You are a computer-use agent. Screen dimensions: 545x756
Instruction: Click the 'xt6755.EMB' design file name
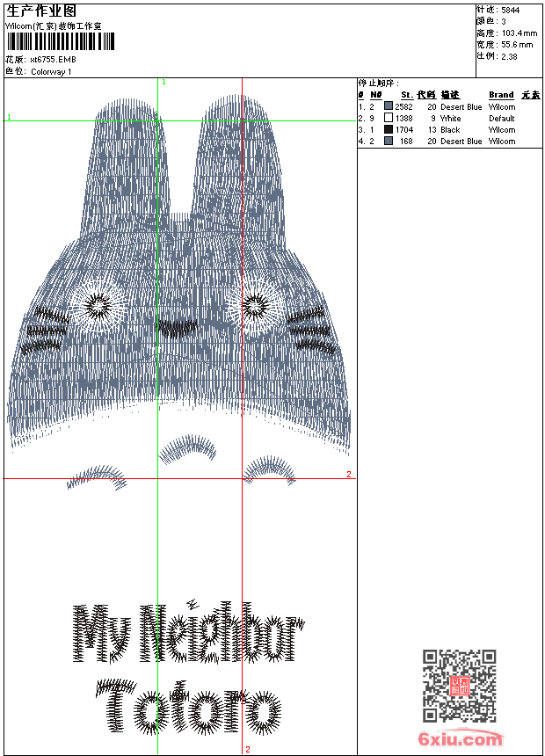[53, 60]
